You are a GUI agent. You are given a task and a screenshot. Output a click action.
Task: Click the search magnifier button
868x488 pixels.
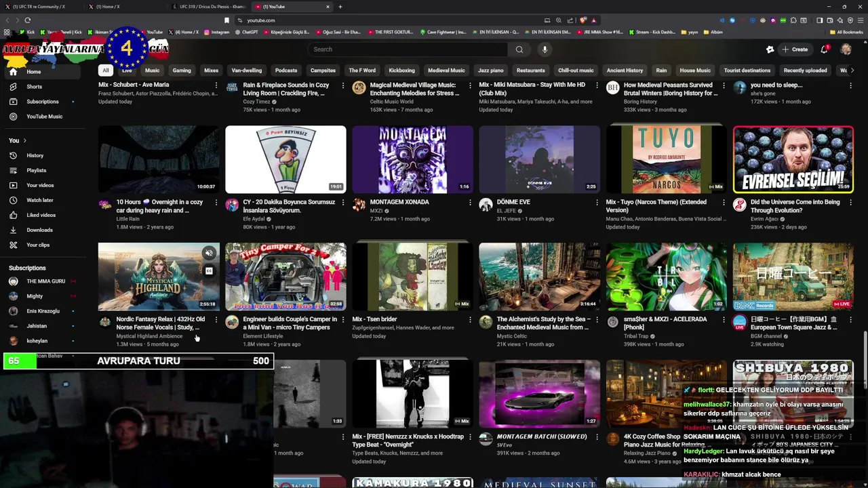[519, 49]
